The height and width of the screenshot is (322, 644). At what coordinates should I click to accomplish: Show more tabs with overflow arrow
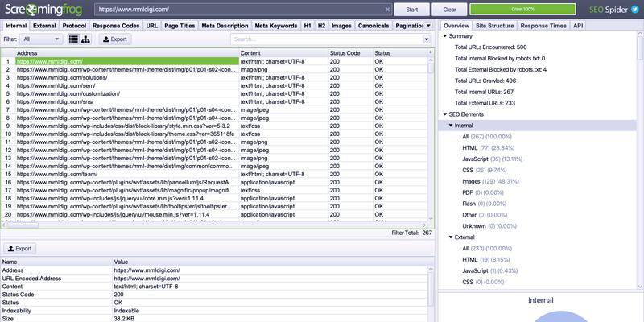[429, 26]
